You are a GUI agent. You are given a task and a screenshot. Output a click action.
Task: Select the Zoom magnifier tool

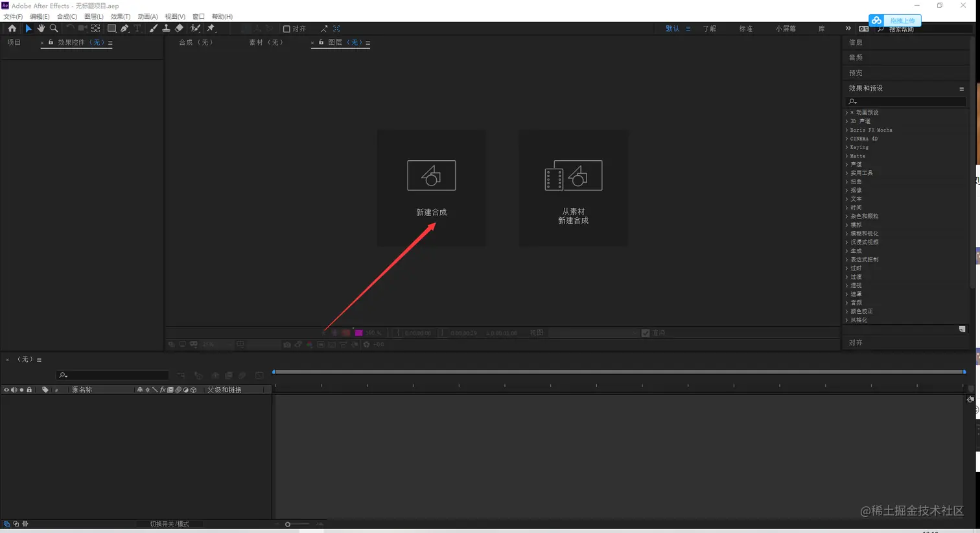pyautogui.click(x=54, y=29)
